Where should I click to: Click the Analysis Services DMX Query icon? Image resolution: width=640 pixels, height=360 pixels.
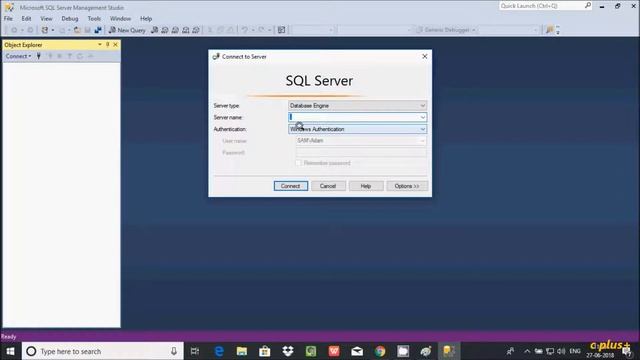pyautogui.click(x=175, y=30)
